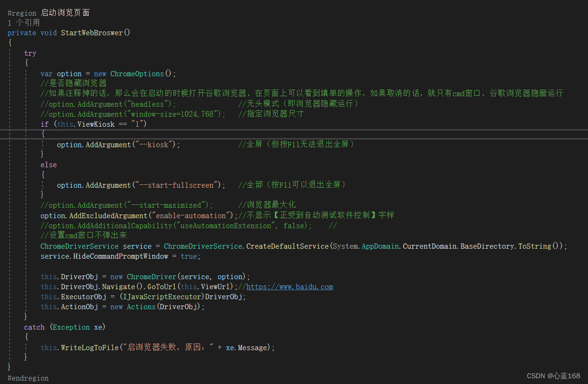The image size is (588, 384).
Task: Click the comment '//设置cmd窗口不弹出来'
Action: tap(84, 236)
